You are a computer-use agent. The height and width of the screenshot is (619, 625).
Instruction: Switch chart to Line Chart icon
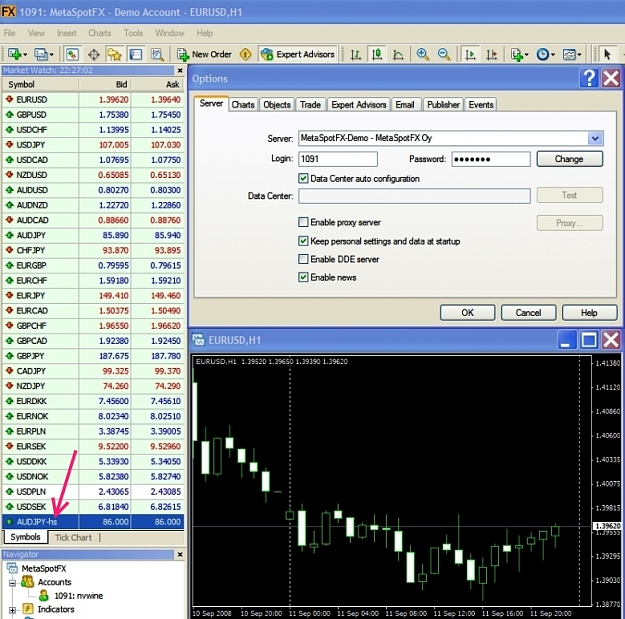tap(398, 54)
